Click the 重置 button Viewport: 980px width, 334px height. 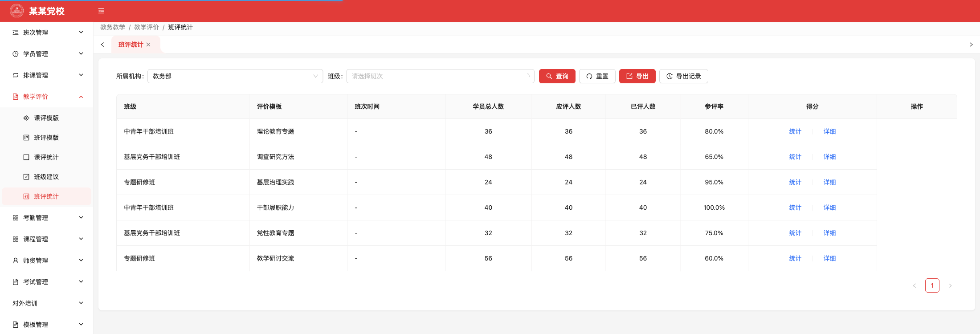(597, 76)
